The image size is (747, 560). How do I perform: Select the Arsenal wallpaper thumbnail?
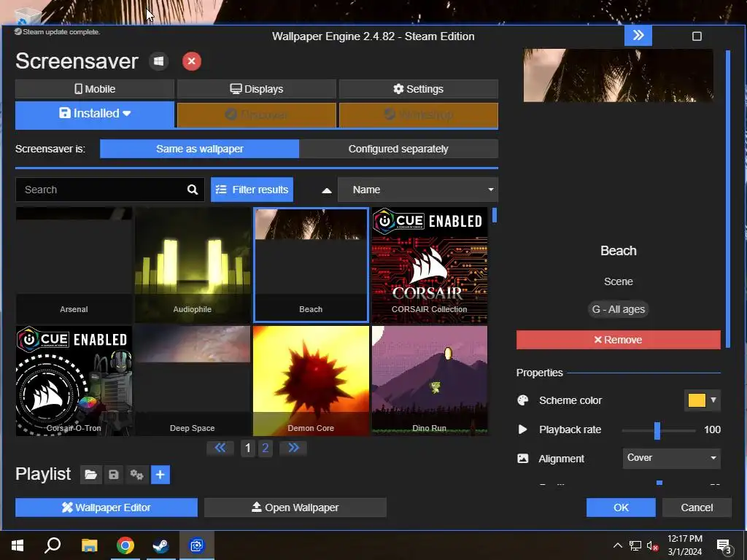(x=74, y=265)
